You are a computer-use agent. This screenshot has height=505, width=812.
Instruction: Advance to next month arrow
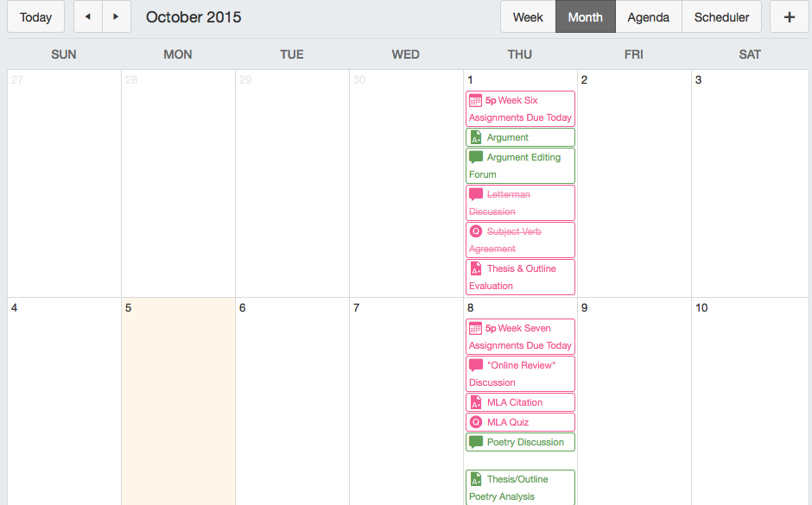coord(116,17)
